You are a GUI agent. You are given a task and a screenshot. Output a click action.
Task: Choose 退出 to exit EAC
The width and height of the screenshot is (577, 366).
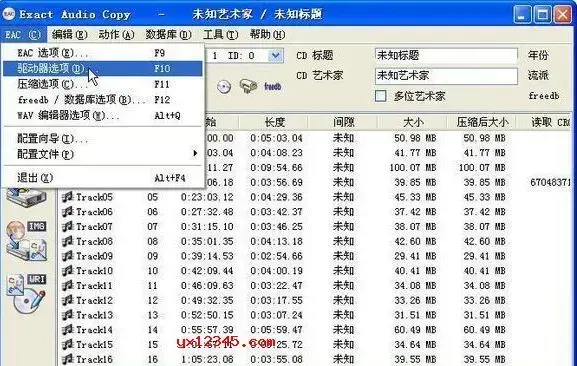[x=102, y=178]
